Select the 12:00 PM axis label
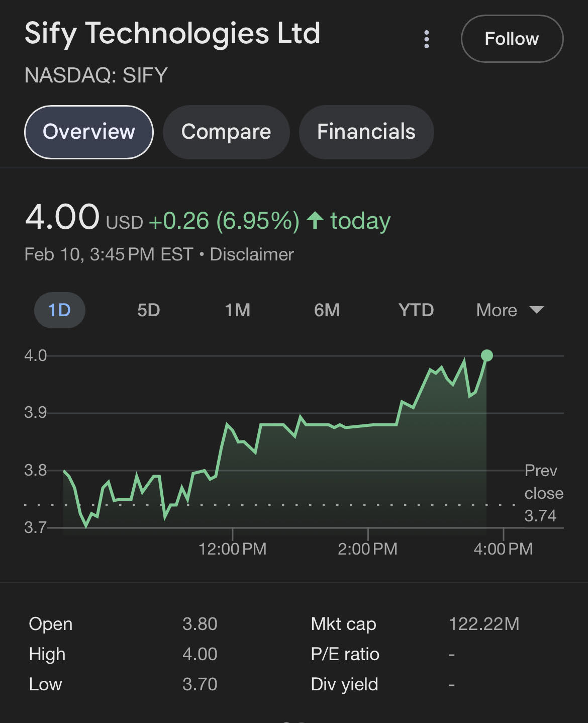This screenshot has width=588, height=723. pyautogui.click(x=233, y=549)
